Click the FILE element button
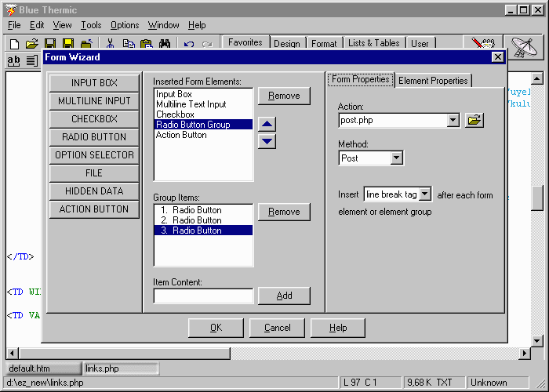549x392 pixels. pos(94,173)
